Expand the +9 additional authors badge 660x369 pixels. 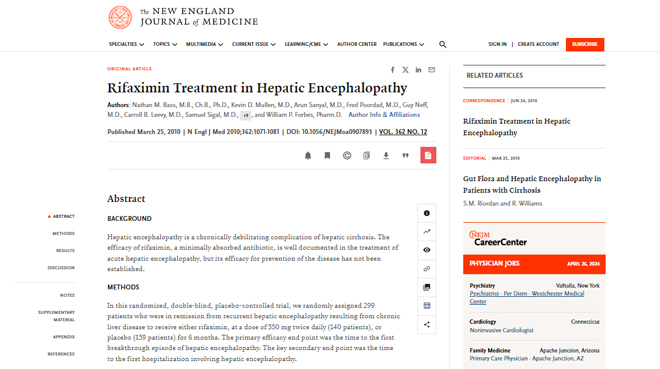point(246,115)
